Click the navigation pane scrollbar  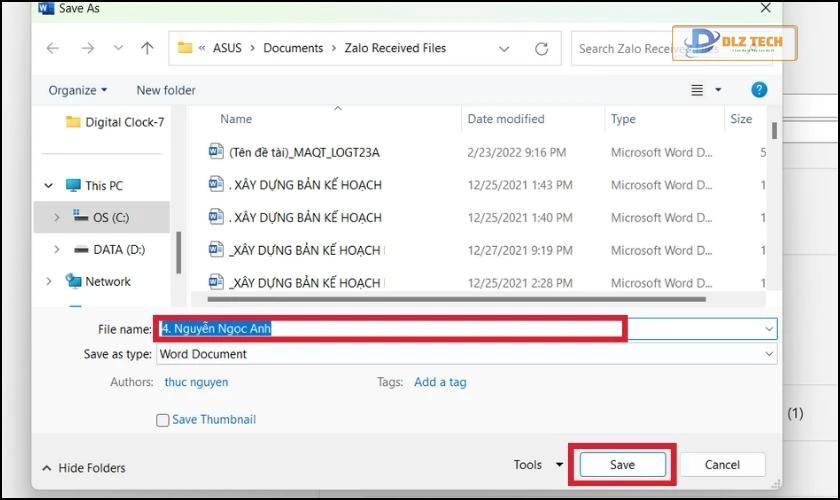pyautogui.click(x=178, y=252)
